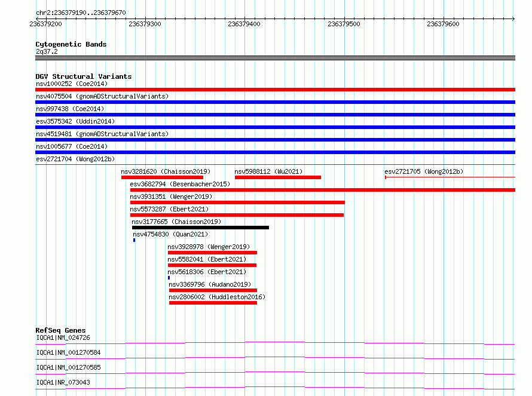Click the nsv5988112 (Wu2021) red bar
Viewport: 532px width, 396px height.
[x=278, y=177]
